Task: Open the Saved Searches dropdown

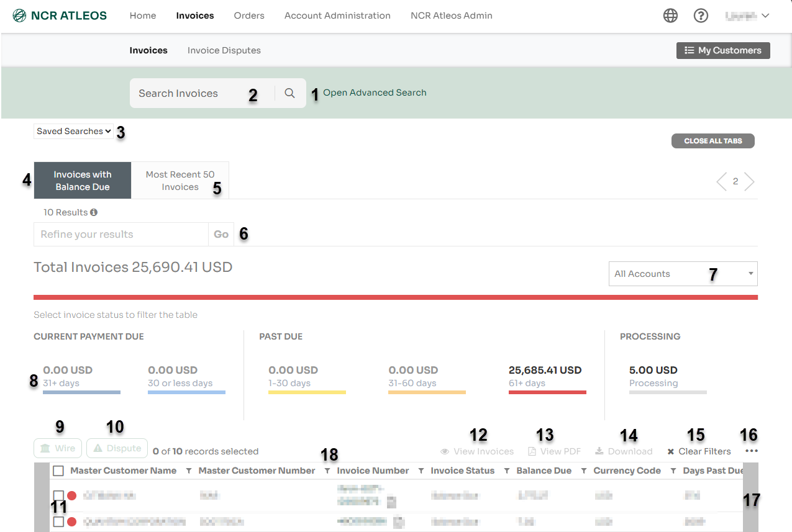Action: [73, 131]
